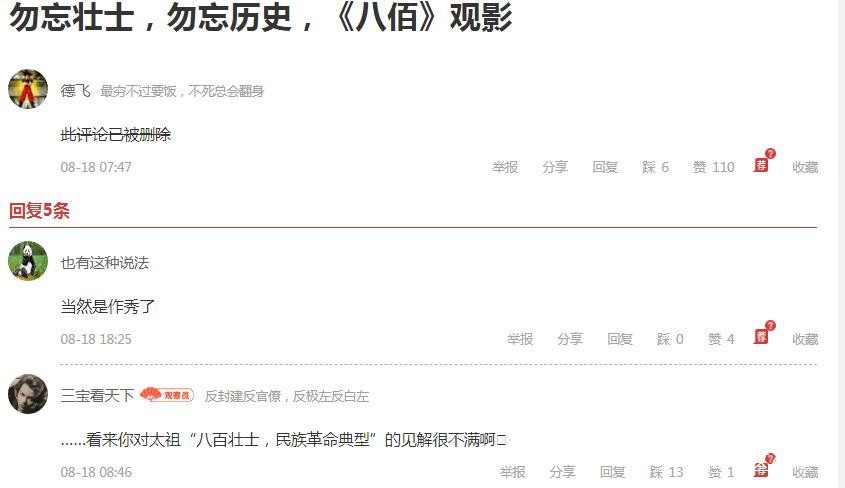Screen dimensions: 845x488
Task: Open 德飞's avatar picture
Action: click(x=28, y=89)
